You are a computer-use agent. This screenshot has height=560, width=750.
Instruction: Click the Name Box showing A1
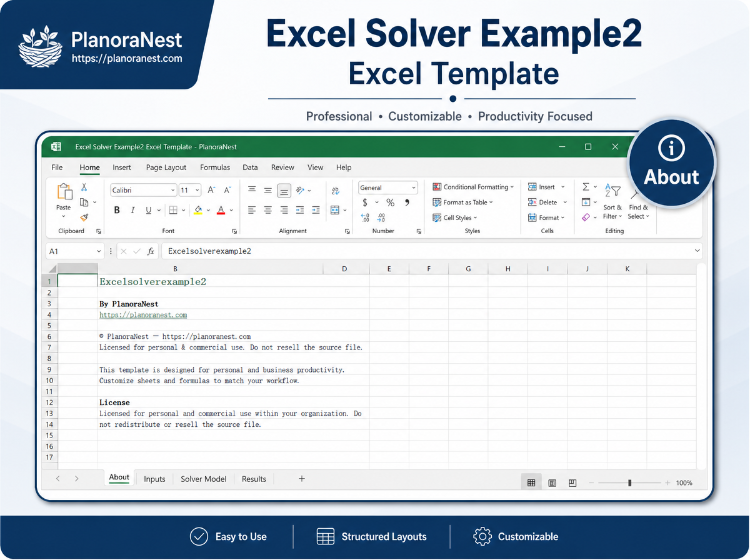click(75, 251)
